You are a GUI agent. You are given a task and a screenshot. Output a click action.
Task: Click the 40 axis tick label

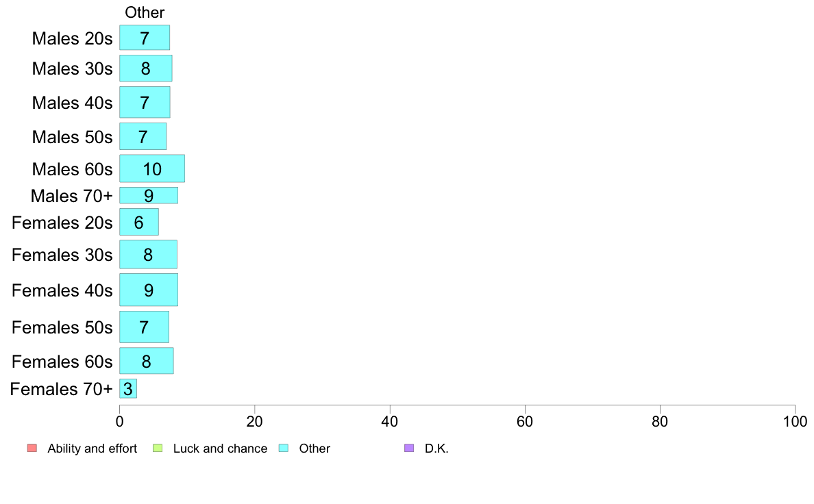click(x=390, y=421)
